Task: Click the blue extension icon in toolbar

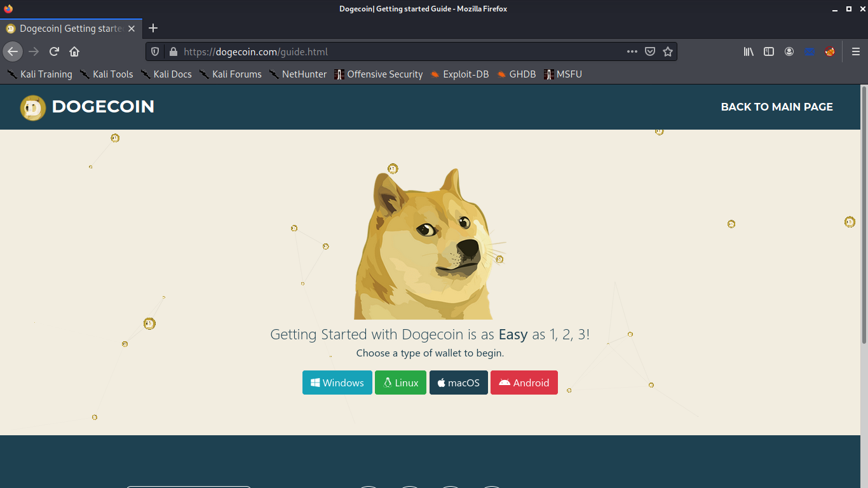Action: (810, 51)
